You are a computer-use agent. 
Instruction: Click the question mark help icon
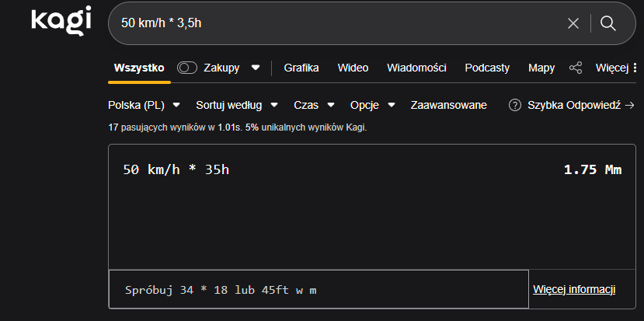pyautogui.click(x=514, y=105)
